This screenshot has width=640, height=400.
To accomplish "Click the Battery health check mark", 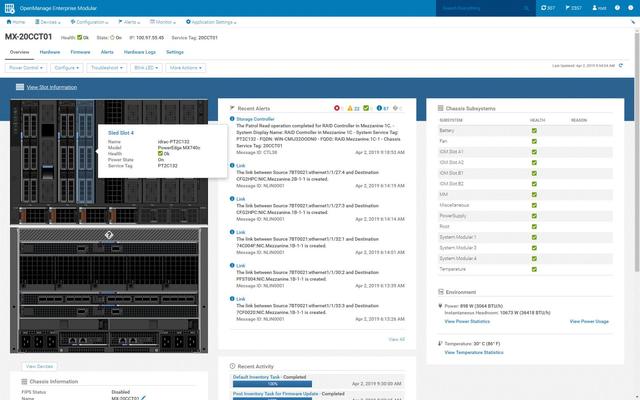I will (534, 130).
